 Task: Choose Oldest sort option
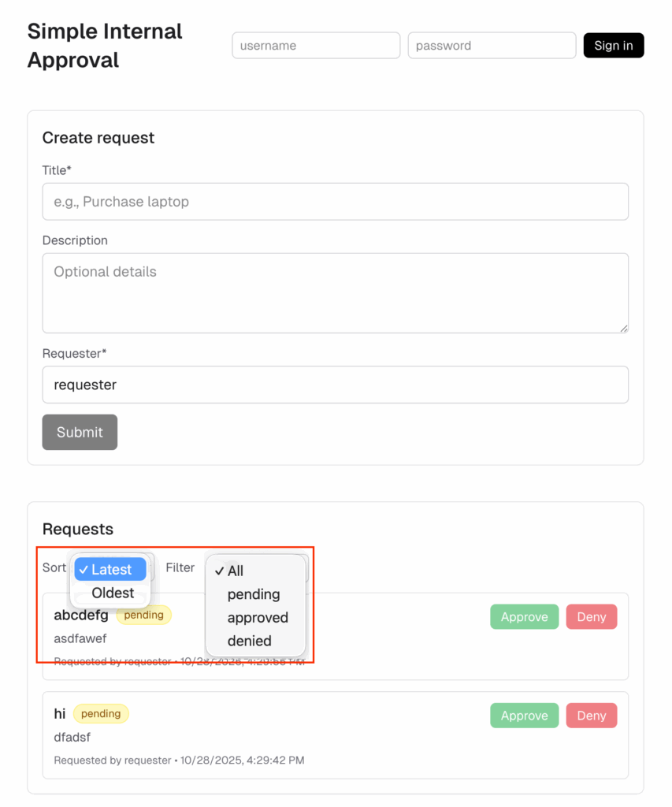click(x=113, y=593)
